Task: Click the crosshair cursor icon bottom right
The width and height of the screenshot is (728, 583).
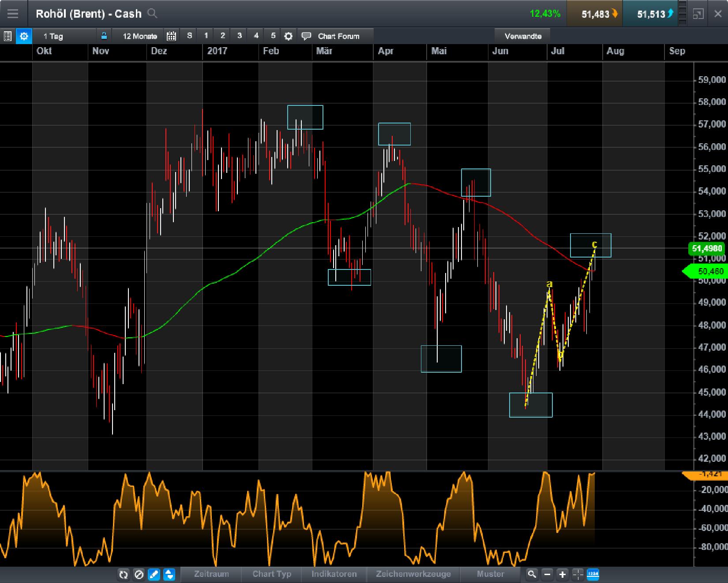Action: (x=577, y=575)
